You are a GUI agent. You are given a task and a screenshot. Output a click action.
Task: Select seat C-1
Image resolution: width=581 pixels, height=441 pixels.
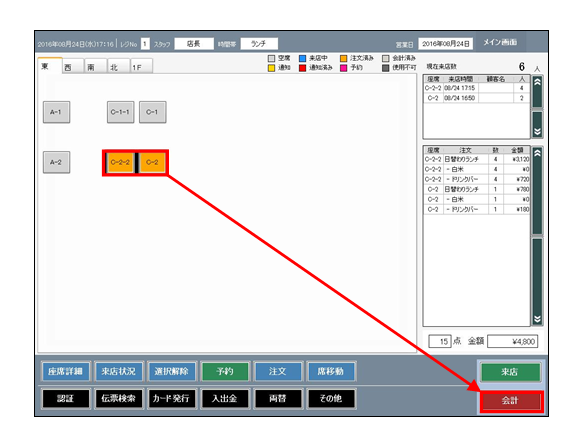[153, 112]
